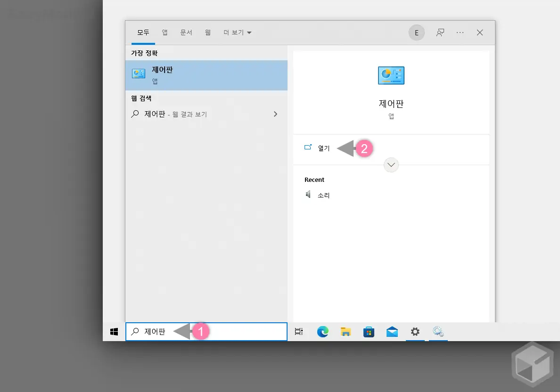Open the three-dot options menu
Viewport: 560px width, 392px height.
click(x=460, y=33)
